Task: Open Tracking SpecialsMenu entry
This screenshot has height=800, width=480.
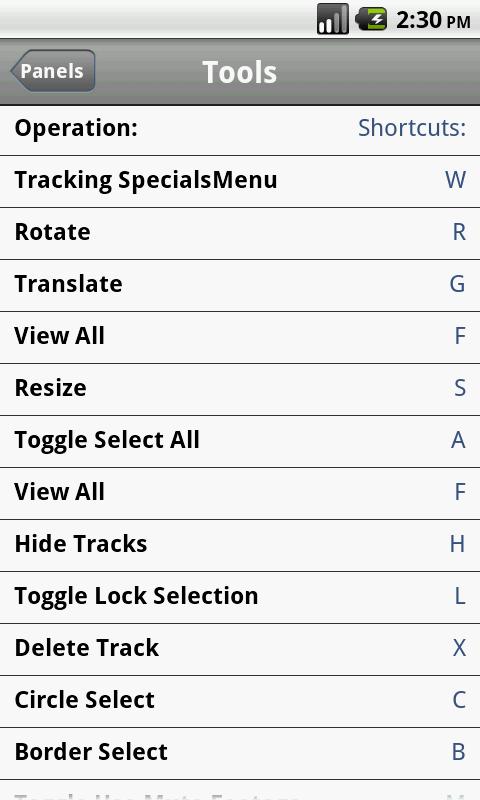Action: 240,182
